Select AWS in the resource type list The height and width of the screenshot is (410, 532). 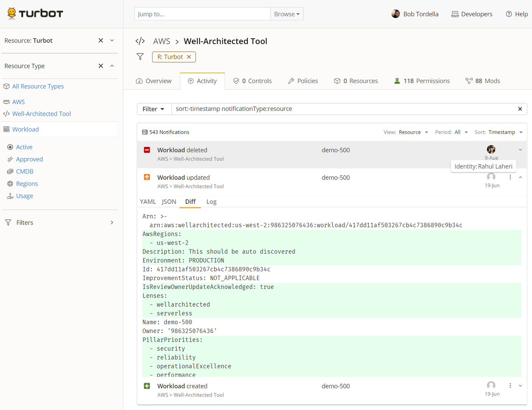18,102
